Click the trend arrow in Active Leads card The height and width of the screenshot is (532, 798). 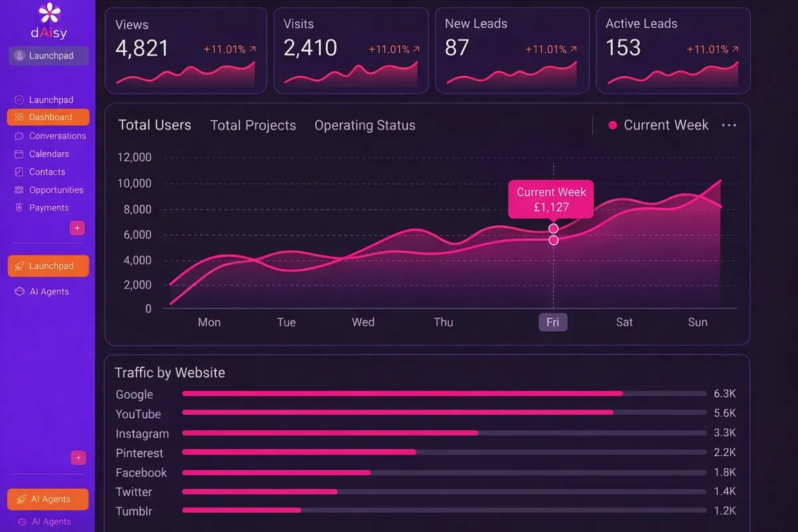tap(735, 49)
